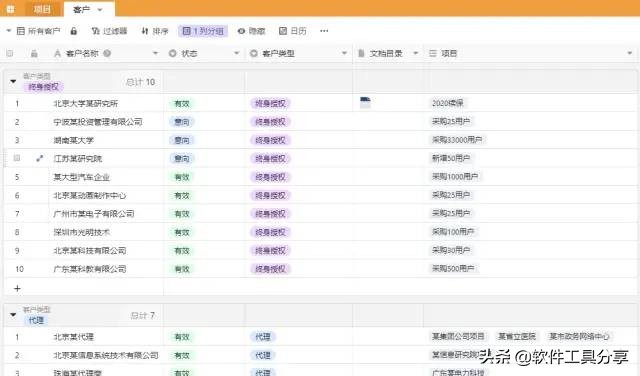Open the 文档目录 column dropdown arrow
The height and width of the screenshot is (376, 640).
(x=416, y=53)
